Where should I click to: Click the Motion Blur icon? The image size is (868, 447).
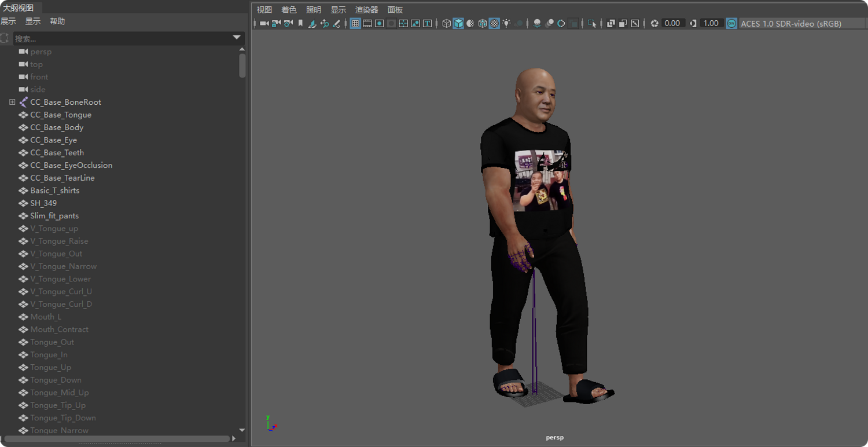click(549, 24)
